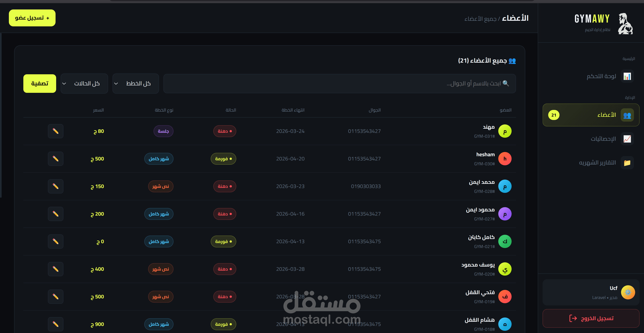Click the monthly reports folder icon
The height and width of the screenshot is (333, 644).
[627, 163]
